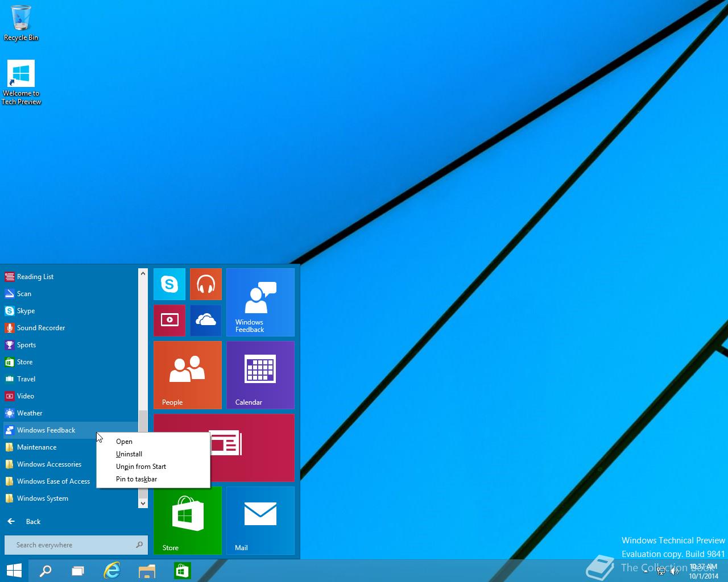This screenshot has width=728, height=582.
Task: Open the Store tile
Action: point(188,521)
